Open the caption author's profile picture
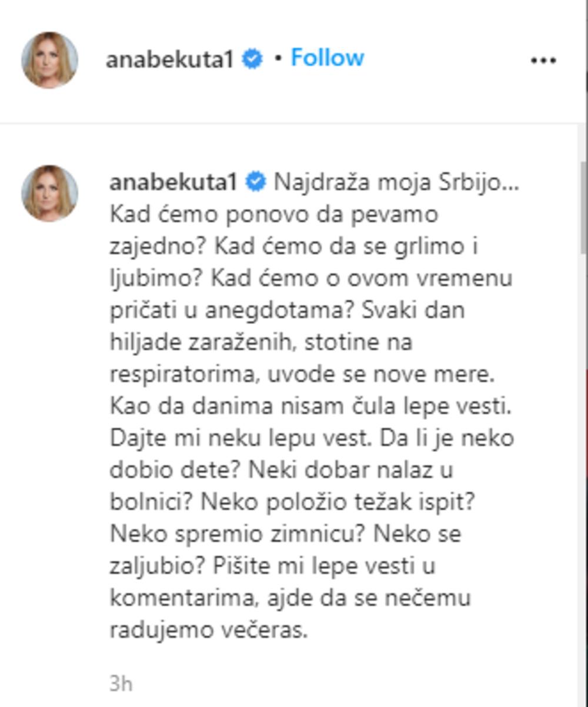Viewport: 588px width, 707px height. point(49,194)
